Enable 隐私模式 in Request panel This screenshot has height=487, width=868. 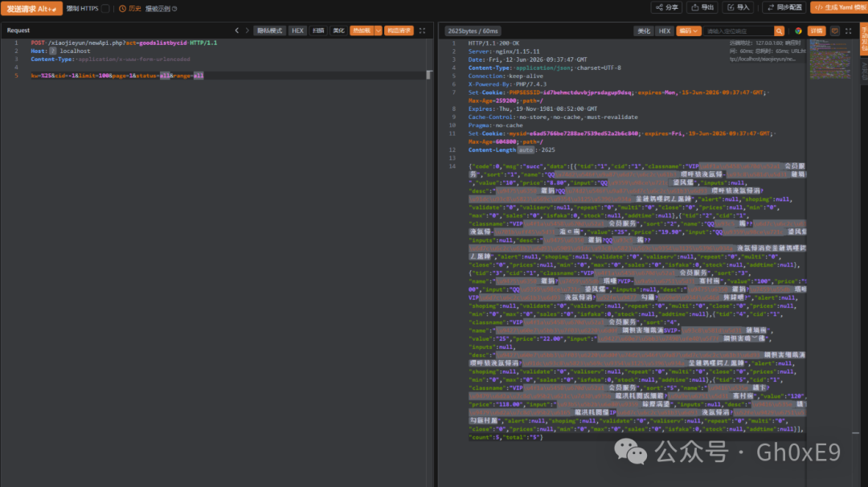point(269,31)
